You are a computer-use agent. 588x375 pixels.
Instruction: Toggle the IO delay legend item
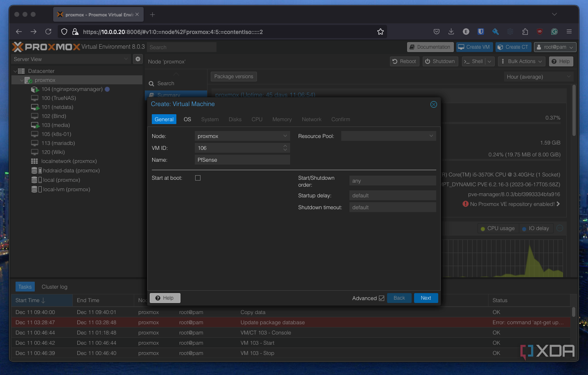coord(536,228)
